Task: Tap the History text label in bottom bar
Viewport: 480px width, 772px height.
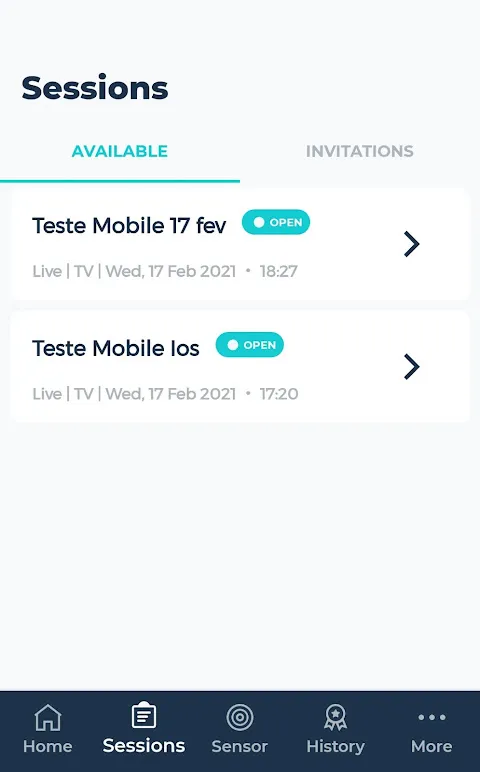Action: point(335,746)
